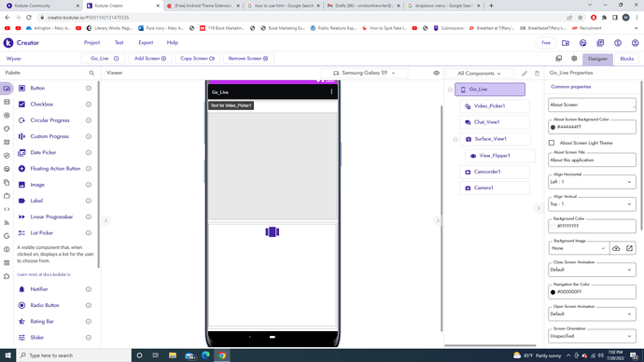Open info for the Label component
Screen dimensions: 644x362
coord(89,201)
